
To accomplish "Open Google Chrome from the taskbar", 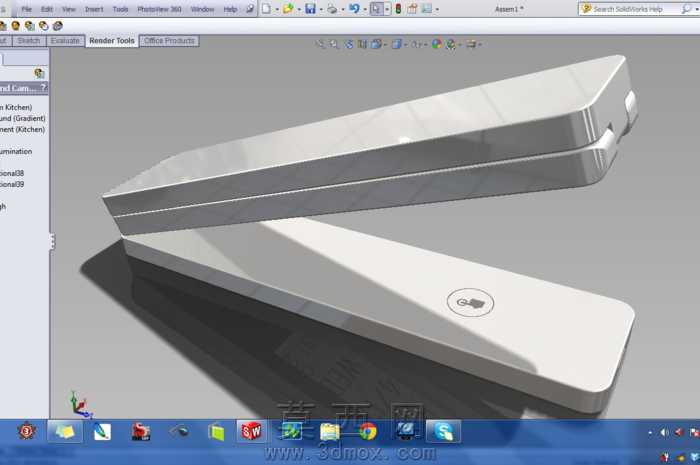I will (367, 432).
